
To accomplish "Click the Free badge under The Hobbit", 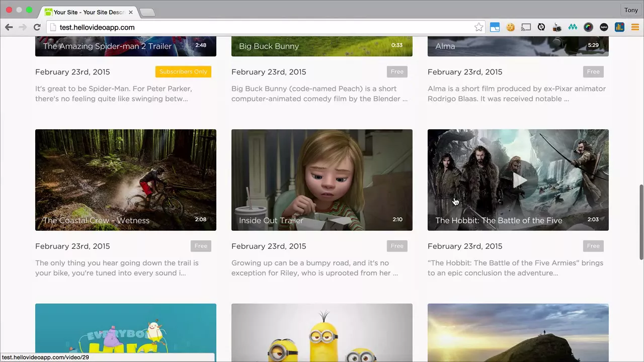I will 593,246.
